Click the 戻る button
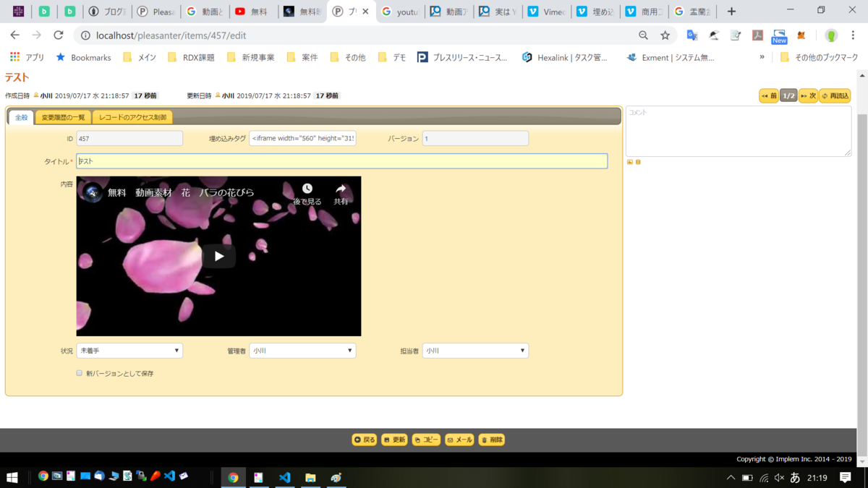Viewport: 868px width, 488px height. (365, 440)
